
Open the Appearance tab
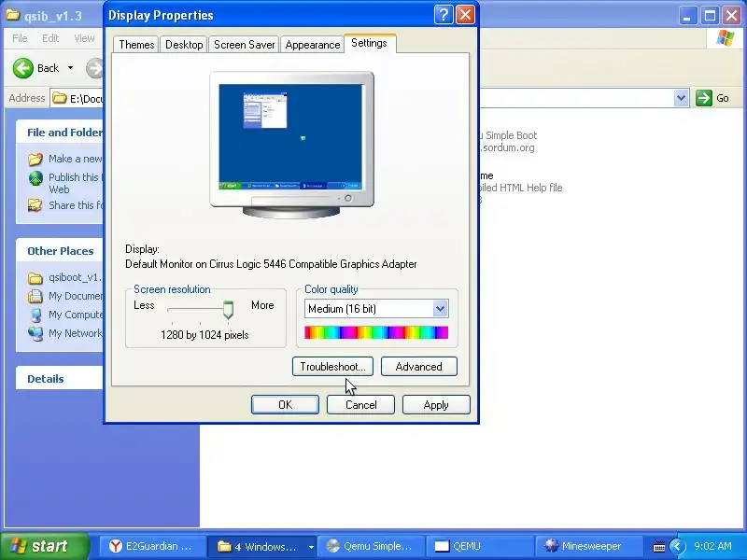tap(313, 44)
